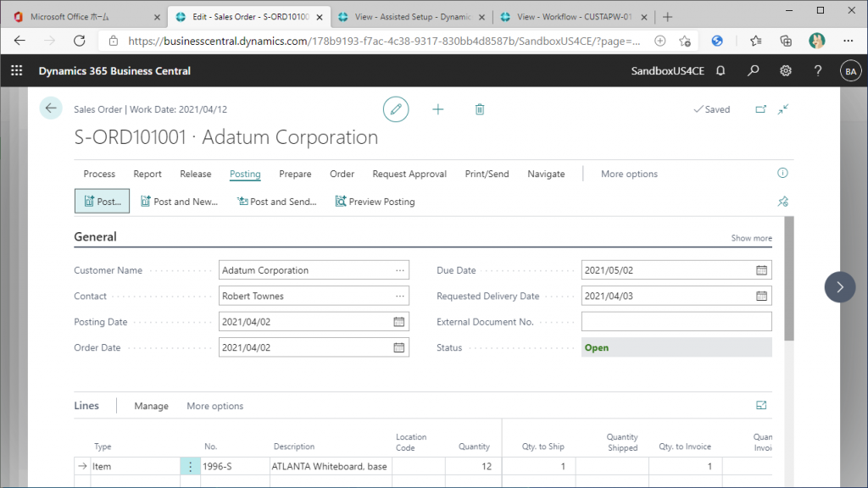Pin the action bar
Screen dimensions: 868x488
782,202
